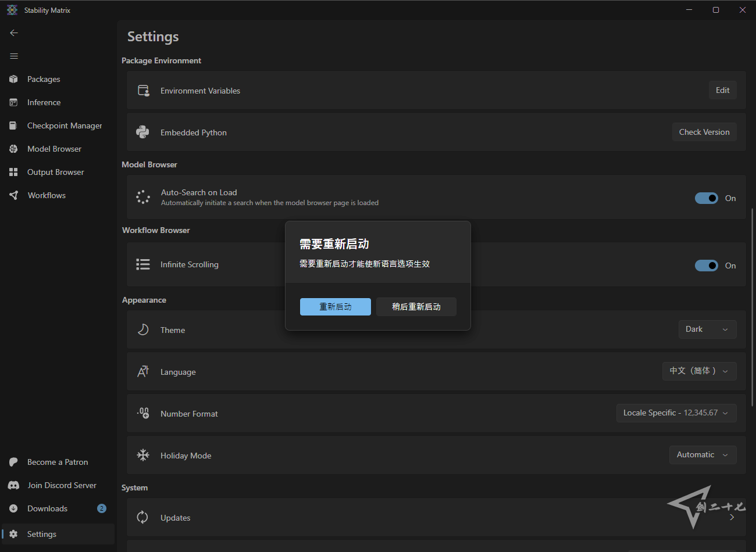
Task: Click the 需要重新启动 dialog title
Action: click(334, 244)
